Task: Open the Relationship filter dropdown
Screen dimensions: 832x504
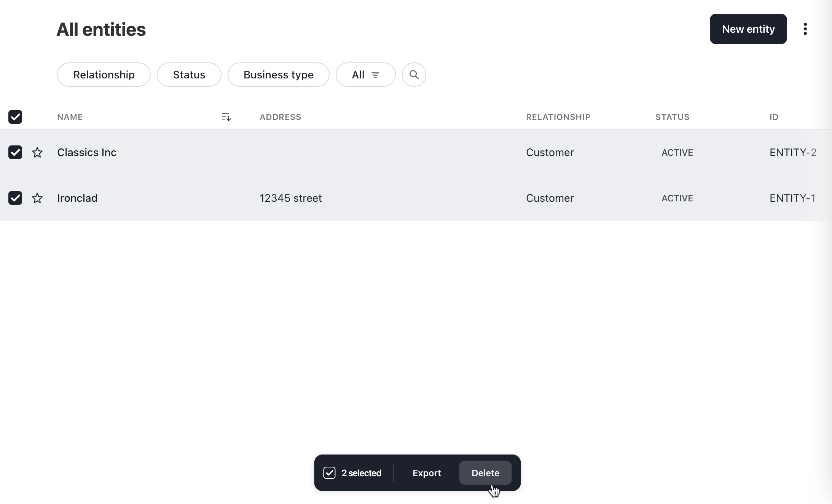Action: pos(104,75)
